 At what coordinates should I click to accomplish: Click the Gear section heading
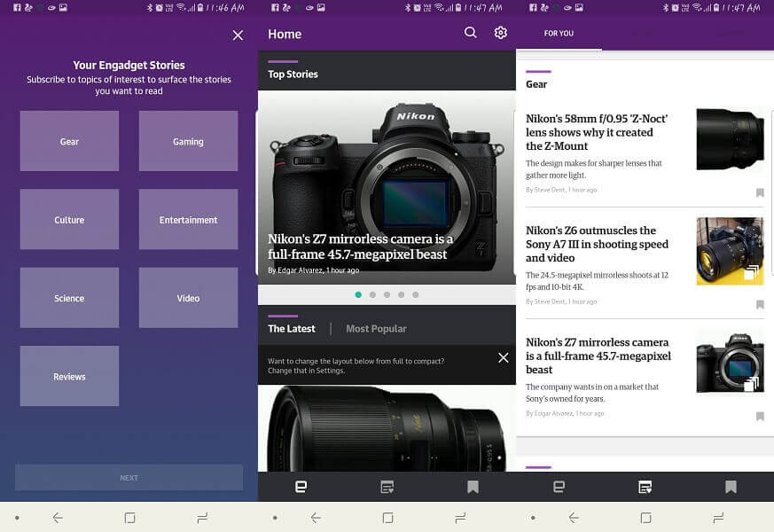click(536, 84)
